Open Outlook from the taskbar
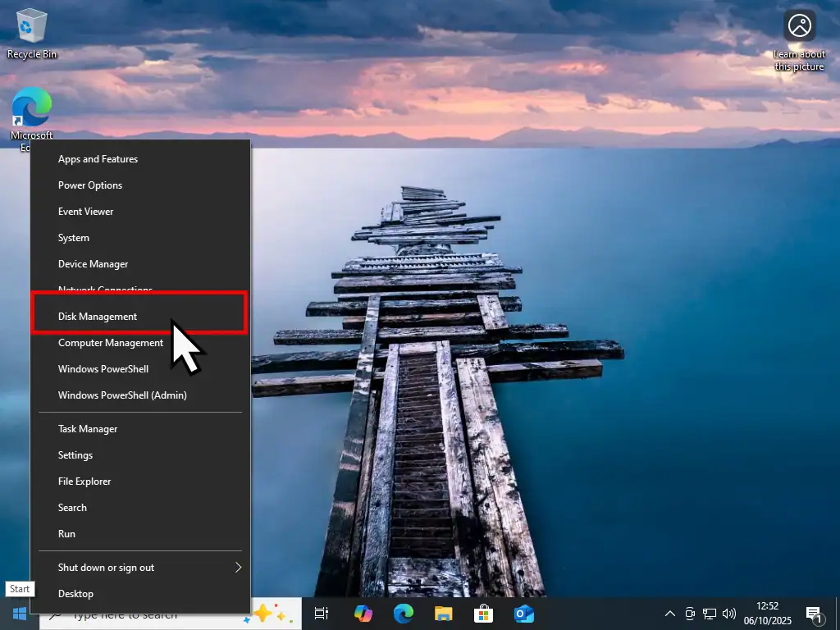Image resolution: width=840 pixels, height=630 pixels. 523,614
